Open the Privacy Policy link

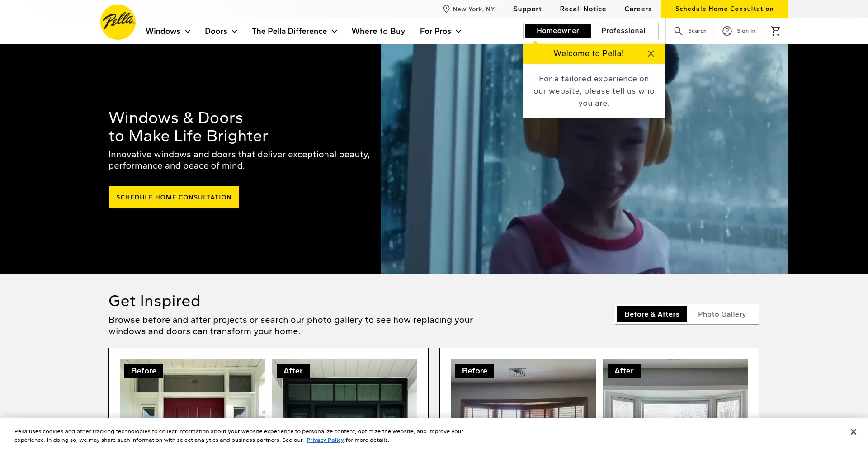325,440
